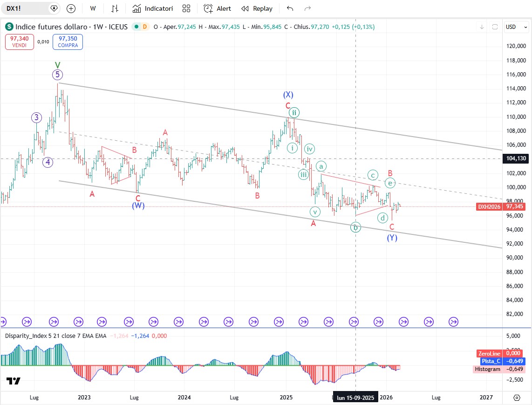532x405 pixels.
Task: Open the Indicatori panel
Action: click(153, 8)
